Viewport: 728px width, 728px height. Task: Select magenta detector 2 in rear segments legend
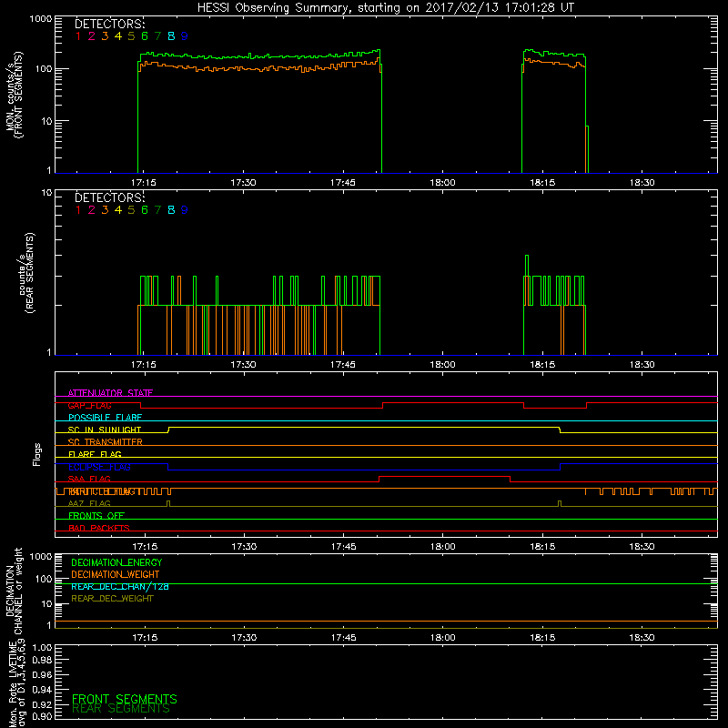pos(92,210)
